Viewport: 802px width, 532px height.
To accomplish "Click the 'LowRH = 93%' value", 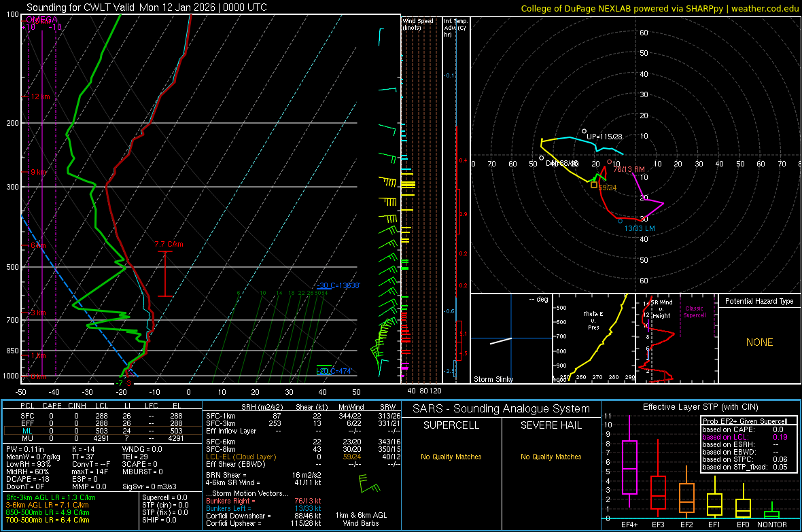I will click(28, 465).
